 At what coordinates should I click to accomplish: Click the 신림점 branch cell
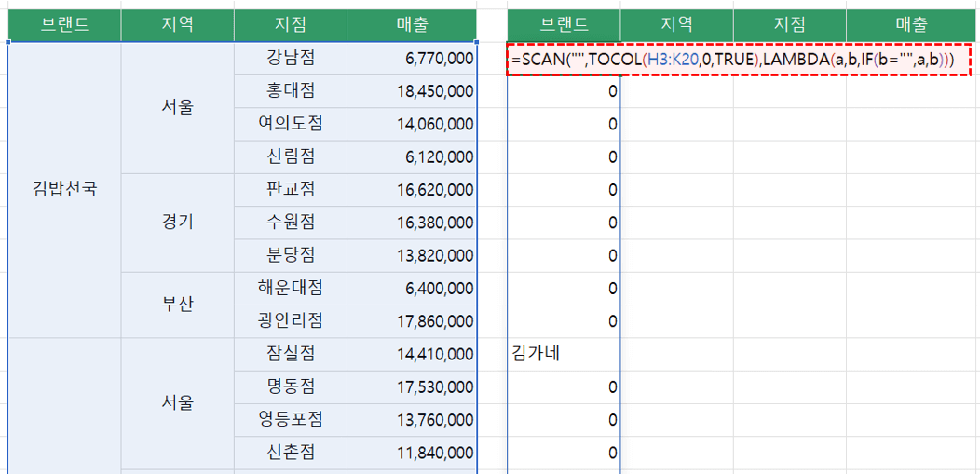tap(290, 156)
